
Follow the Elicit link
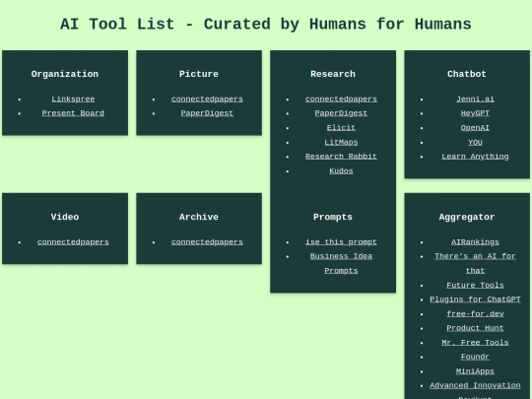[x=341, y=127]
